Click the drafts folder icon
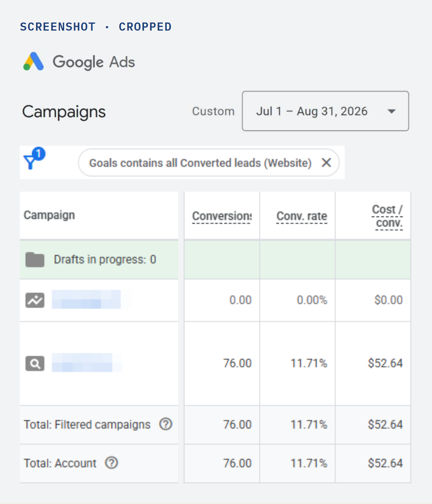 click(35, 259)
